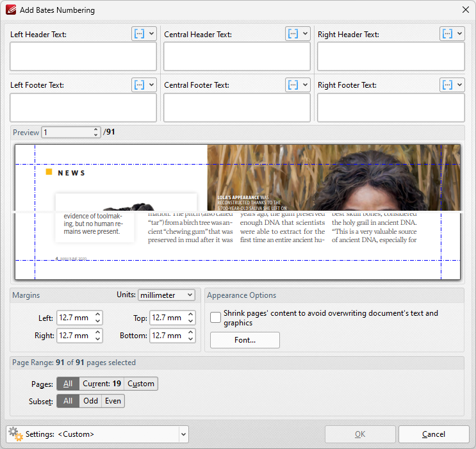This screenshot has width=476, height=449.
Task: Enable Shrink pages' content checkbox
Action: pos(215,318)
